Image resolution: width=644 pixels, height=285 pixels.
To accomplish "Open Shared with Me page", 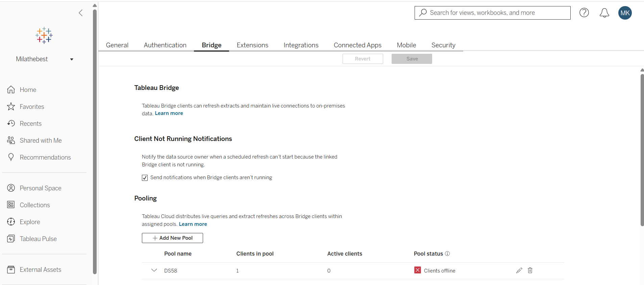I will [x=41, y=140].
